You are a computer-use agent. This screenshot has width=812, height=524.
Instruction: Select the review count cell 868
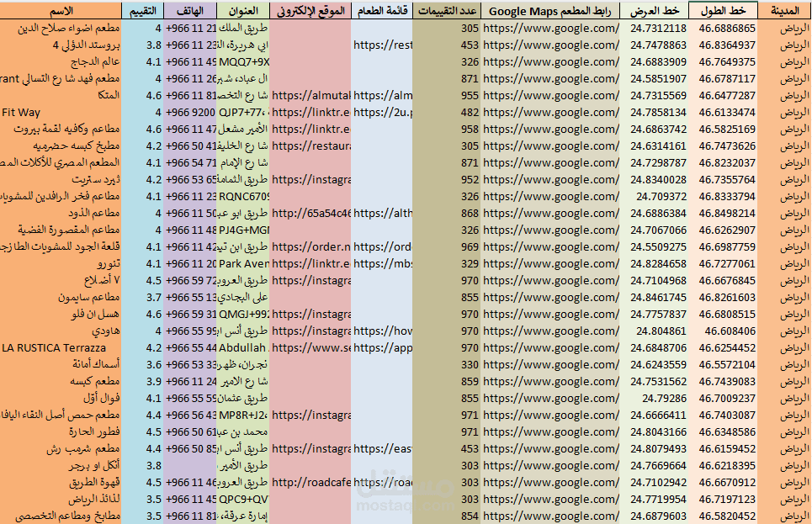point(447,214)
